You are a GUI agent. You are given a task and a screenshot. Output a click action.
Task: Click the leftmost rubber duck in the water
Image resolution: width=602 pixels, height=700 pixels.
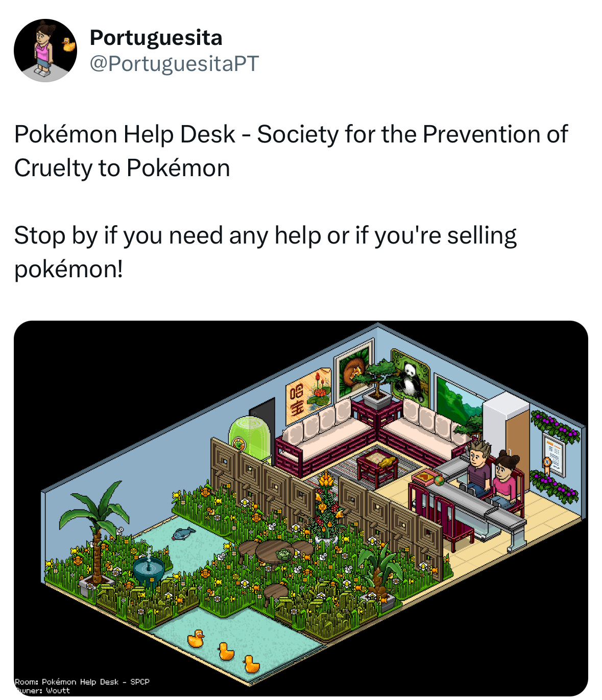point(196,639)
